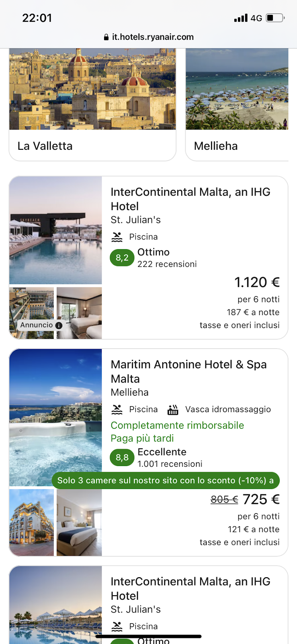Viewport: 297px width, 644px height.
Task: Tap the 1.120 € price for InterContinental
Action: tap(257, 283)
